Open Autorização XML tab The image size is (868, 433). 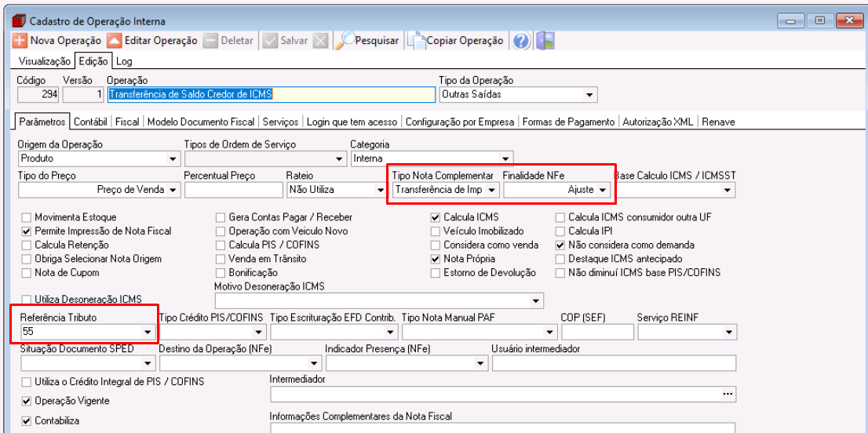click(658, 122)
